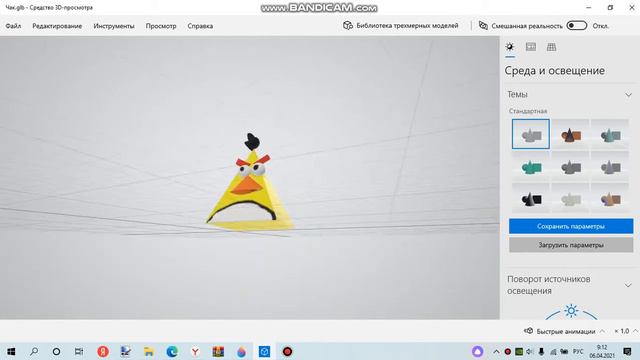Open the Справка menu
640x360 pixels.
(x=200, y=26)
